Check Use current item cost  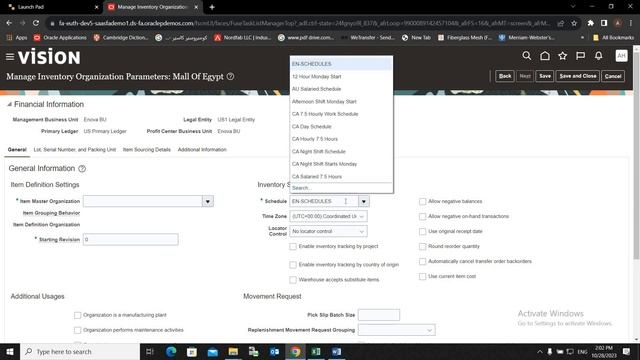[x=422, y=276]
